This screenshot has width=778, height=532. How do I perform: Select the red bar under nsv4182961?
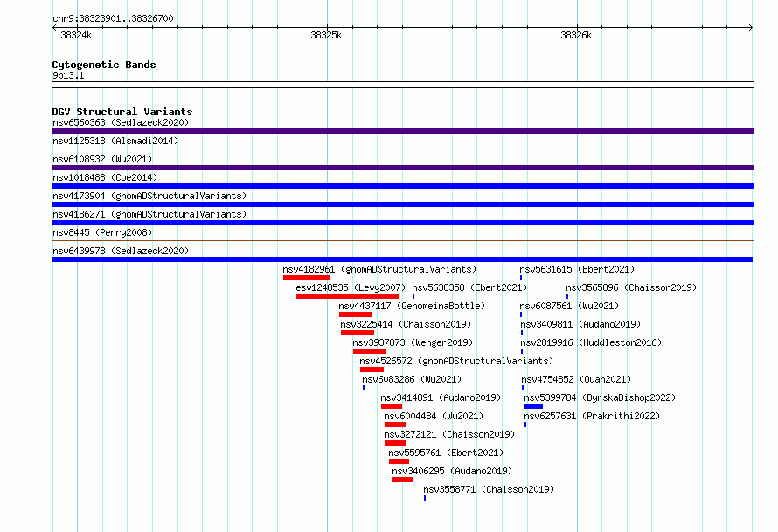[x=306, y=278]
